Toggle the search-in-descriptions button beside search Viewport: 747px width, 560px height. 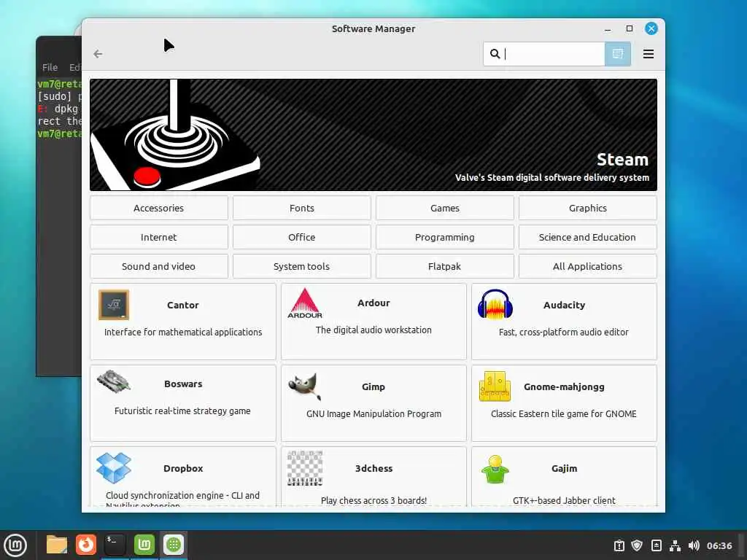617,54
